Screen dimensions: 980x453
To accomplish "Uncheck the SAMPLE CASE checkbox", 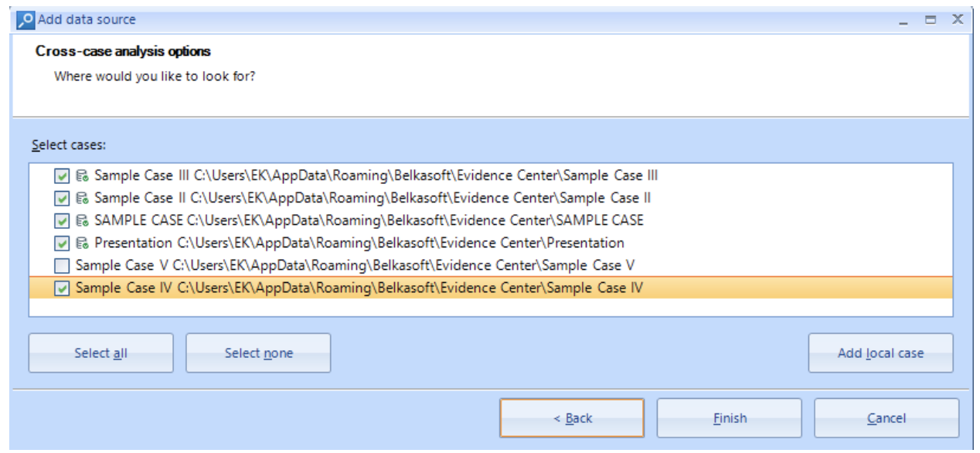I will tap(63, 220).
